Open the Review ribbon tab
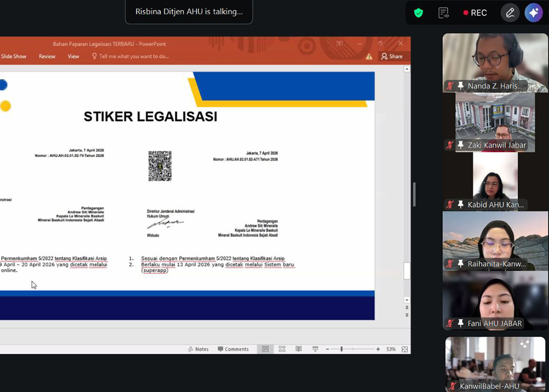This screenshot has height=392, width=549. [x=47, y=56]
